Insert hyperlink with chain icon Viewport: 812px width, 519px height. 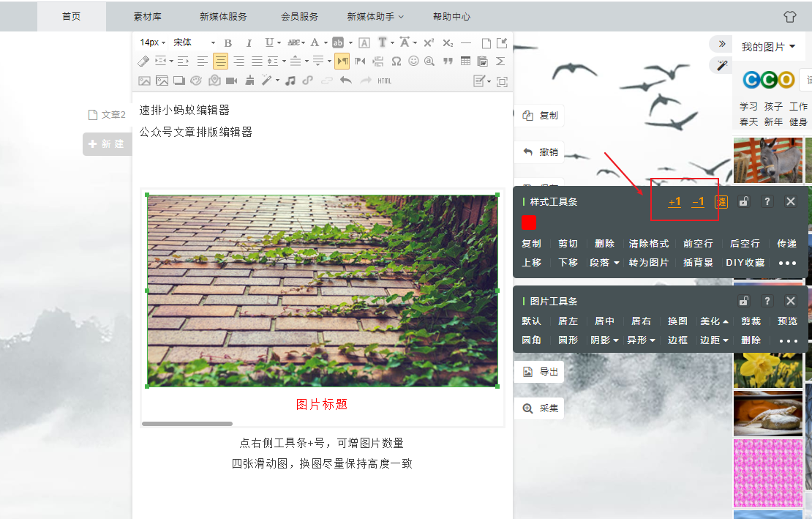[x=307, y=81]
